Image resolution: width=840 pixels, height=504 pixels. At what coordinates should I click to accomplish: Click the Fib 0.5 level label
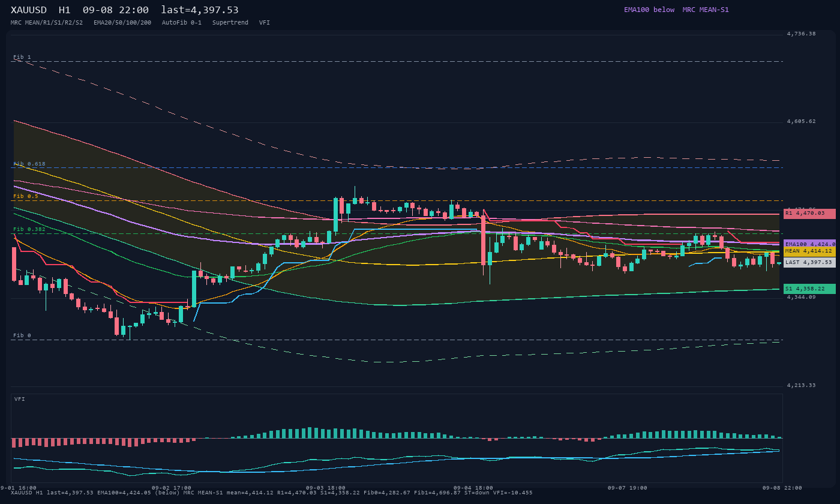pos(26,196)
